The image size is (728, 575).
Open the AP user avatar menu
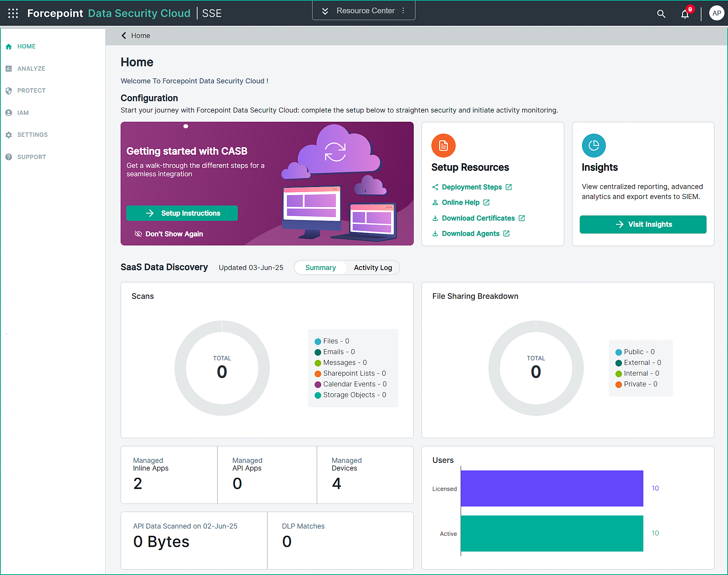716,13
